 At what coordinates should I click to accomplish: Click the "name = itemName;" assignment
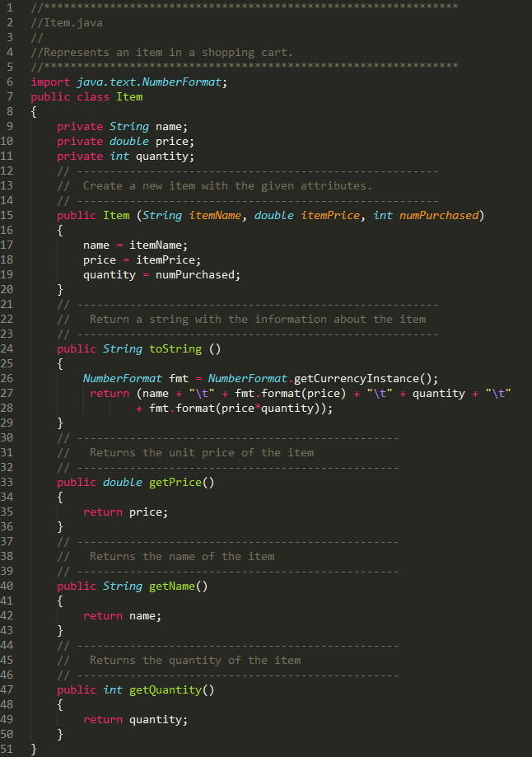coord(135,245)
